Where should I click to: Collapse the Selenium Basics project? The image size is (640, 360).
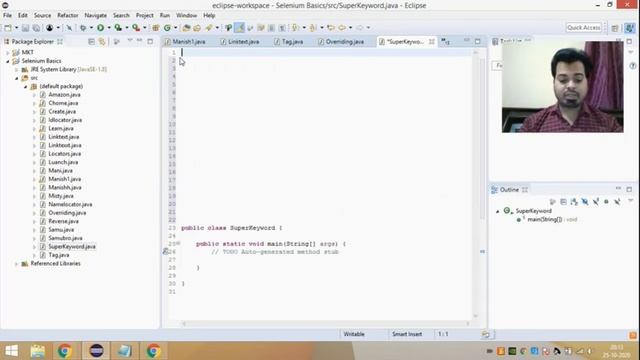[7, 61]
